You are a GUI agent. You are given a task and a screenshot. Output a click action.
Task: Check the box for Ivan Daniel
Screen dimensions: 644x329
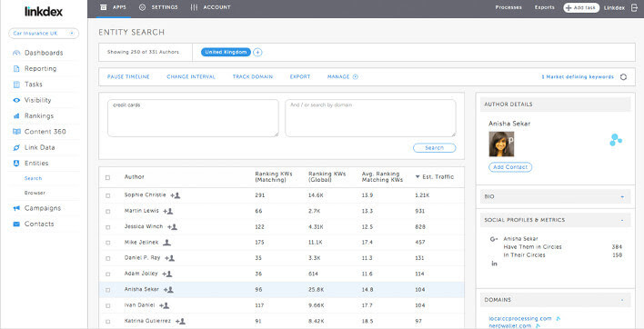(x=107, y=305)
